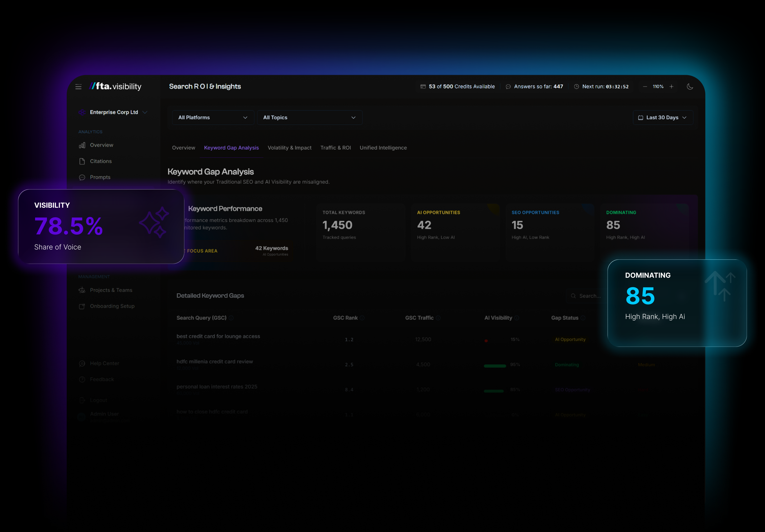Image resolution: width=765 pixels, height=532 pixels.
Task: Click the AI Opportunities 42 card
Action: 456,232
